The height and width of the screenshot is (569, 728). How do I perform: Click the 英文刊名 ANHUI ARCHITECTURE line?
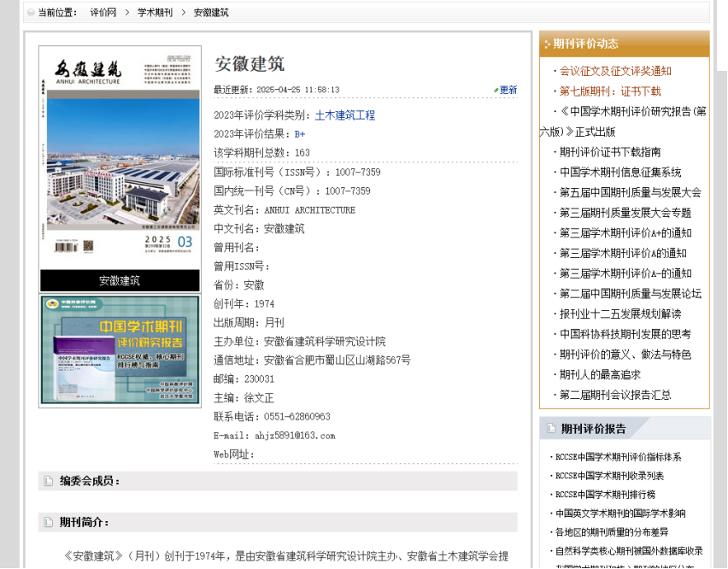[x=285, y=210]
